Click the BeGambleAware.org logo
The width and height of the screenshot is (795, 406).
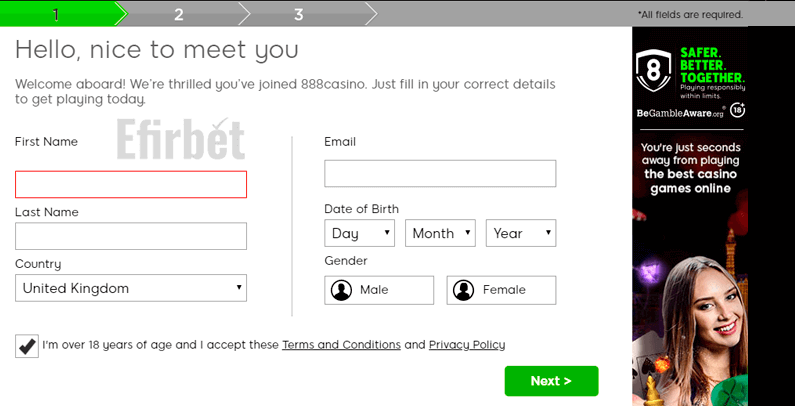(681, 114)
